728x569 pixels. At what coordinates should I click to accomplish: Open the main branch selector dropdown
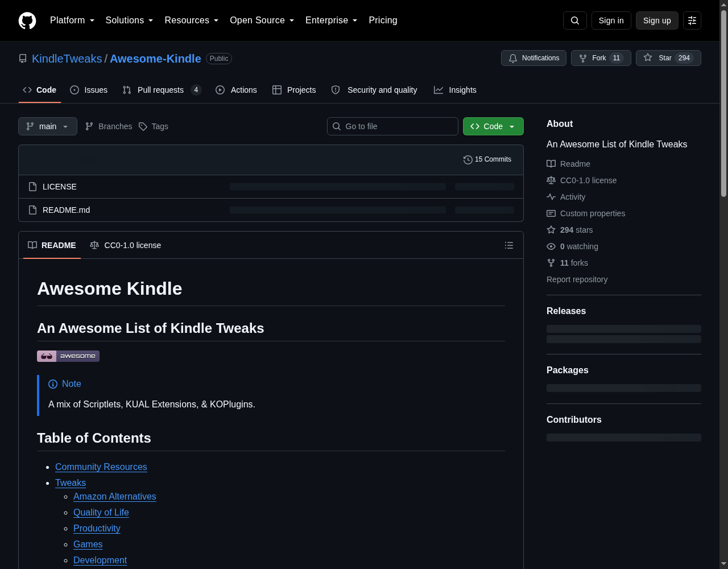[48, 126]
